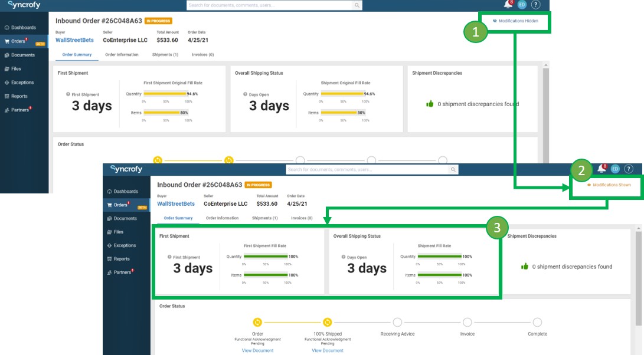Open Reports in the front window sidebar
This screenshot has width=644, height=355.
[118, 259]
